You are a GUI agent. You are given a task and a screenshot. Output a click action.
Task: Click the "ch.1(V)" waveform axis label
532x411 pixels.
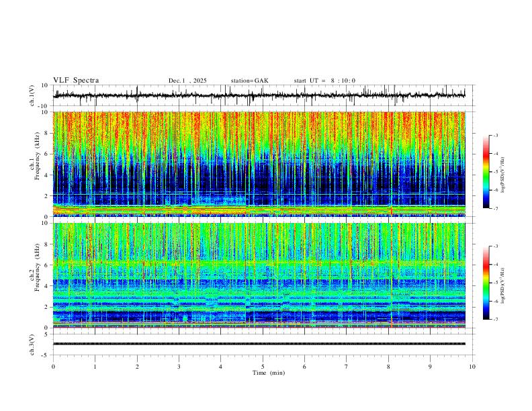(32, 95)
